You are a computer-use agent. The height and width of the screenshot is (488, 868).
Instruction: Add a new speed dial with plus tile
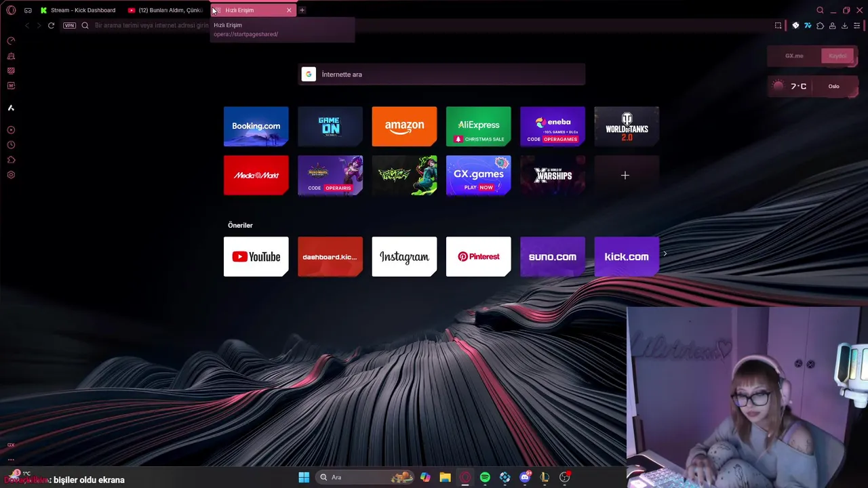pos(627,176)
